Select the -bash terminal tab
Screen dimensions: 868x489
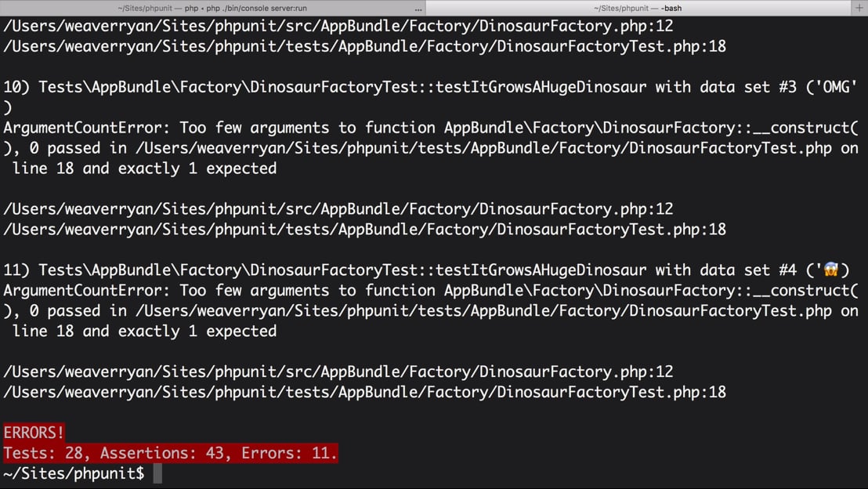[638, 8]
